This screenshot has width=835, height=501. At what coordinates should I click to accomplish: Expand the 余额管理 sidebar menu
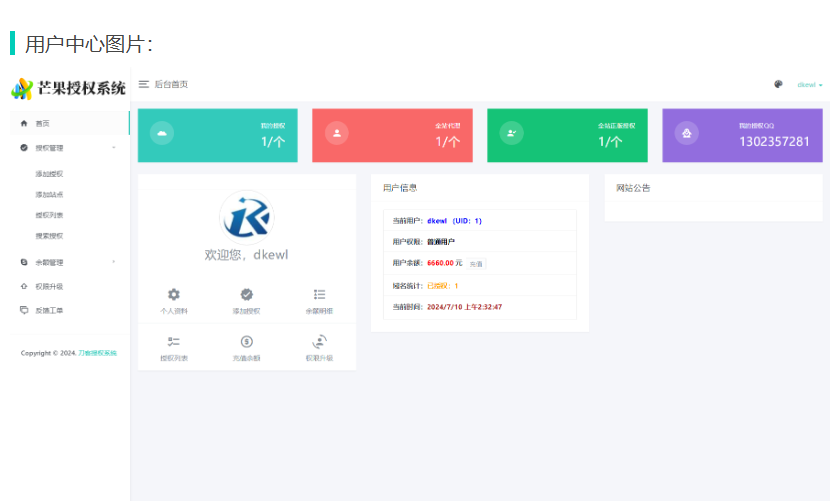click(70, 262)
